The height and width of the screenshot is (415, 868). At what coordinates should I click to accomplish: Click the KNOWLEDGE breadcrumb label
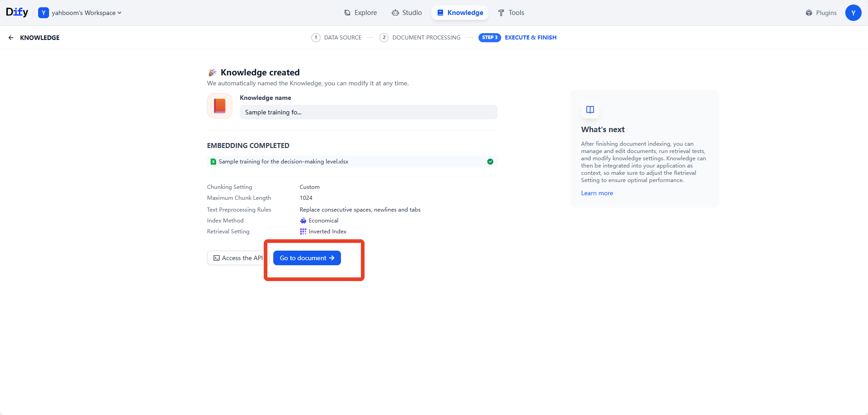tap(39, 38)
